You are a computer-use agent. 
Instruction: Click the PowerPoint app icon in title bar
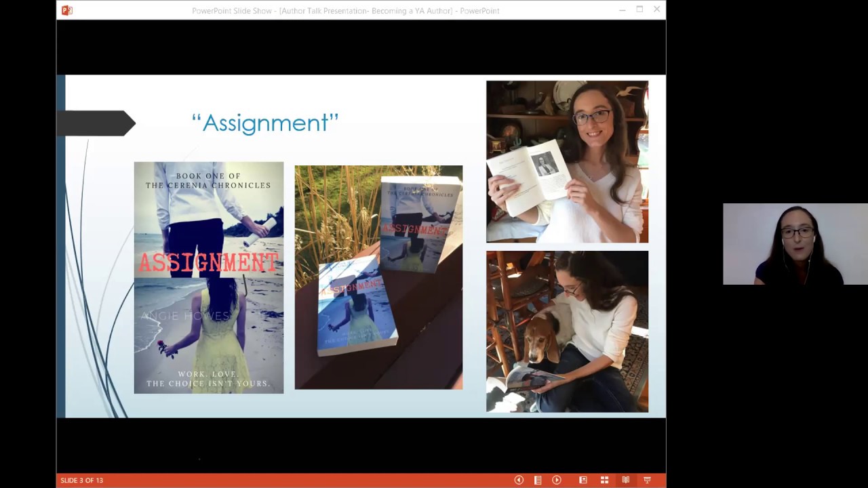[x=66, y=10]
